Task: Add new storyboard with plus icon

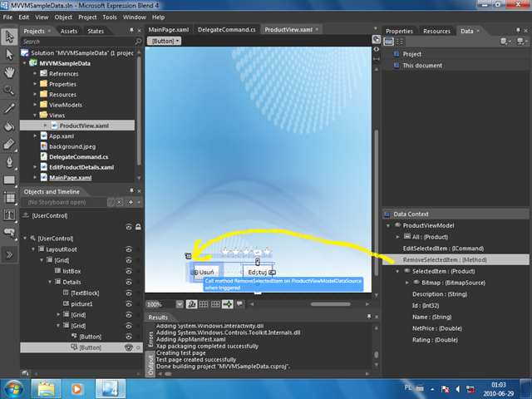Action: (x=131, y=202)
